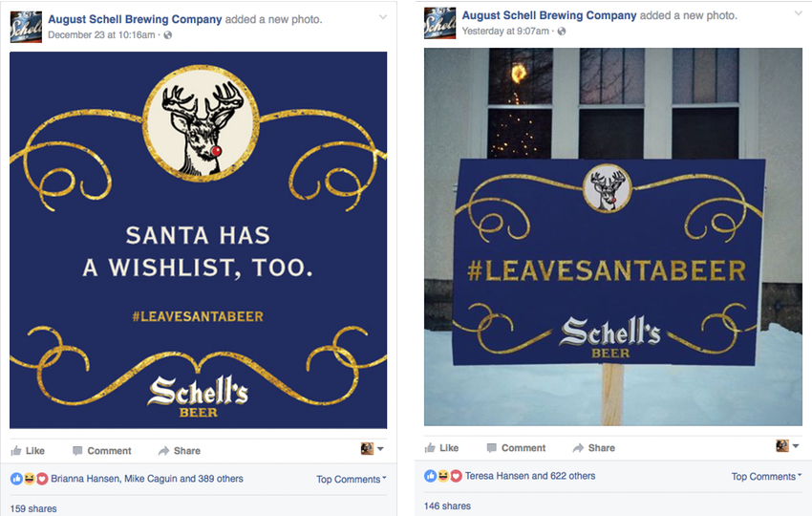The width and height of the screenshot is (812, 516).
Task: Click the 159 shares link
Action: [x=32, y=508]
